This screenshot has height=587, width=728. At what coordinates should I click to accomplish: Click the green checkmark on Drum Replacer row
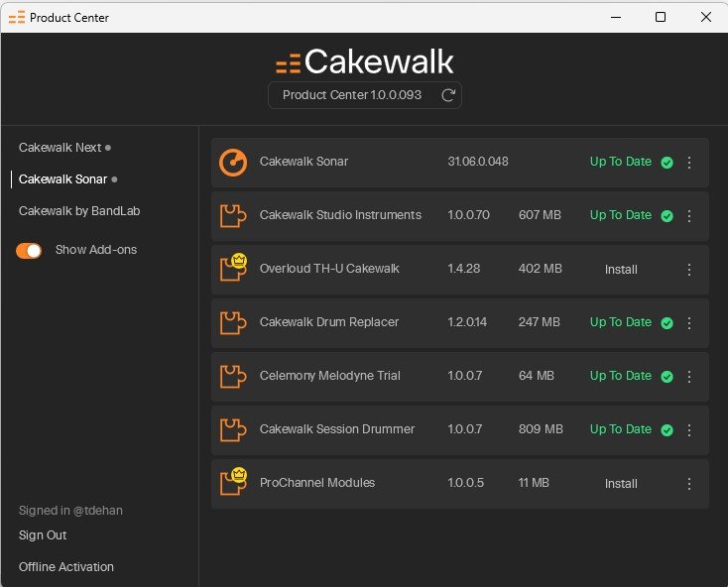point(667,323)
